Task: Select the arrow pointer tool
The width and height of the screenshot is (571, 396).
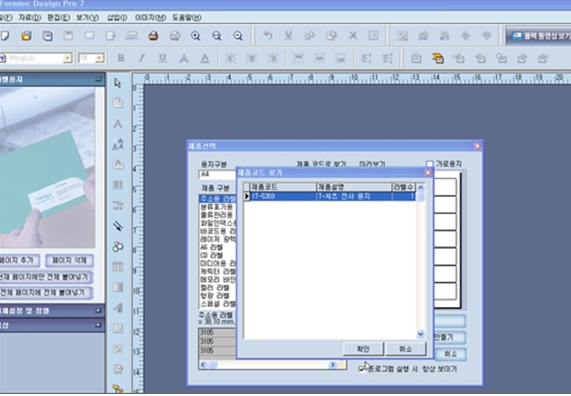Action: 117,83
